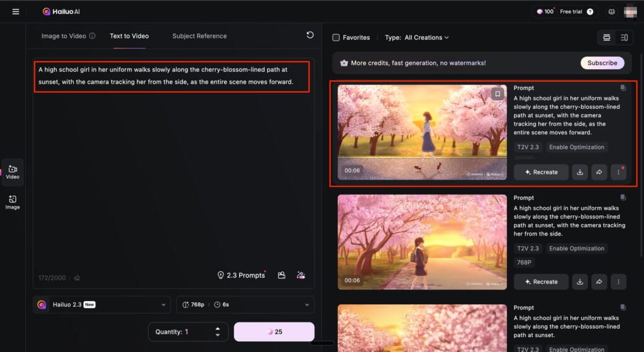Copy the prompt of the first creation
The image size is (644, 352).
(x=622, y=88)
